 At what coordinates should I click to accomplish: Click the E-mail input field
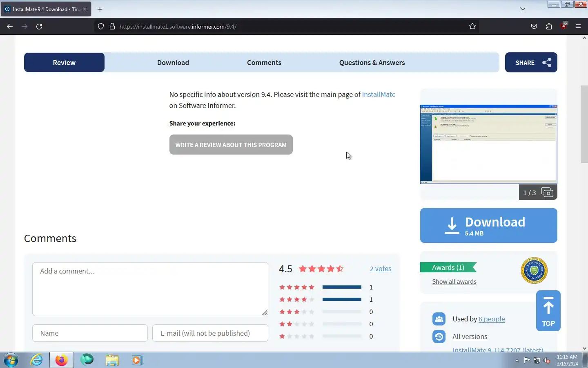(210, 333)
